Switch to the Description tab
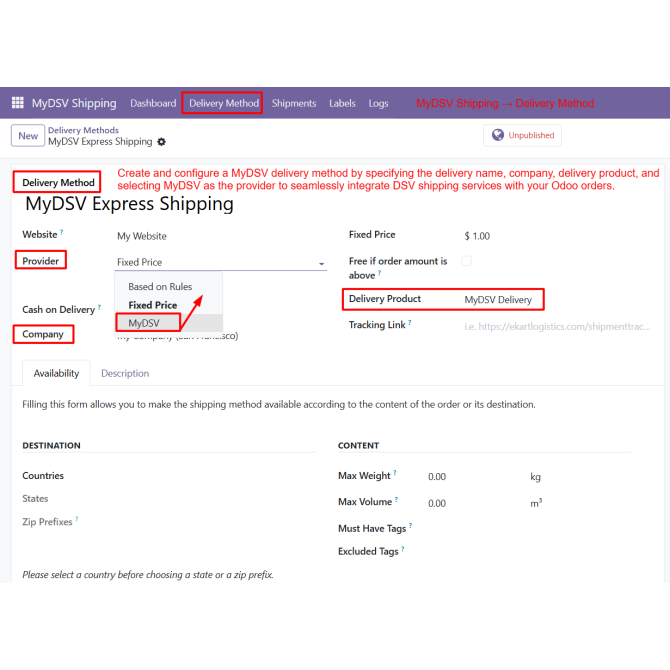The height and width of the screenshot is (670, 670). point(125,373)
